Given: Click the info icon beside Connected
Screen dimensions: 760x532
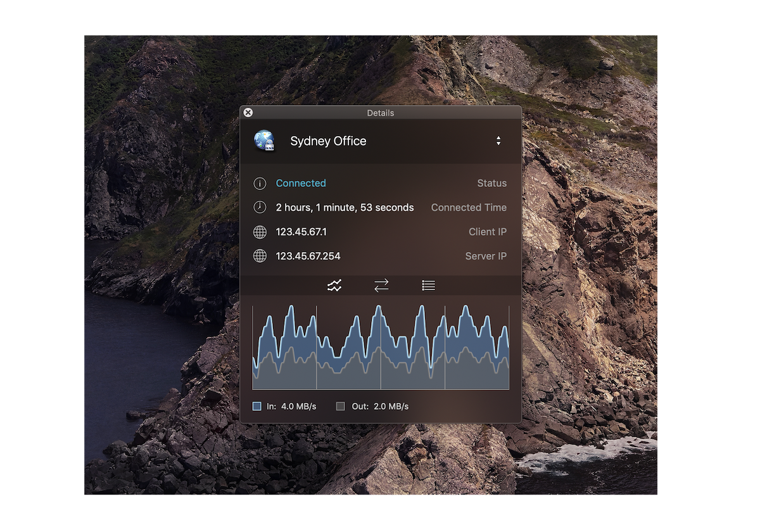Looking at the screenshot, I should [x=260, y=184].
